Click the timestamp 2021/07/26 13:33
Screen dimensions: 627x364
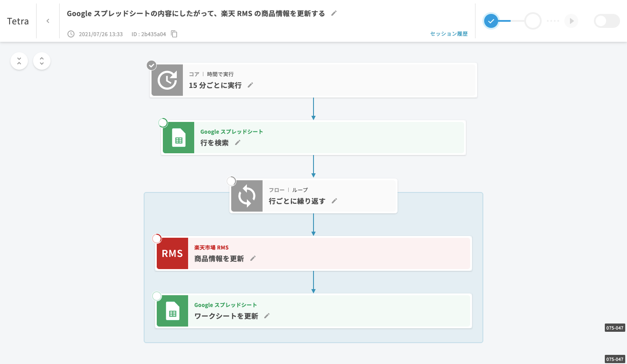101,34
